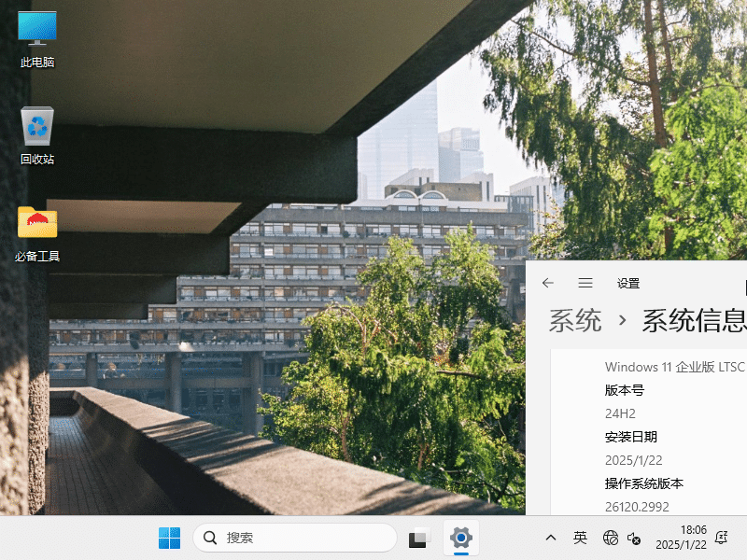Viewport: 747px width, 560px height.
Task: Select the 回收站 recycle bin icon
Action: (37, 136)
